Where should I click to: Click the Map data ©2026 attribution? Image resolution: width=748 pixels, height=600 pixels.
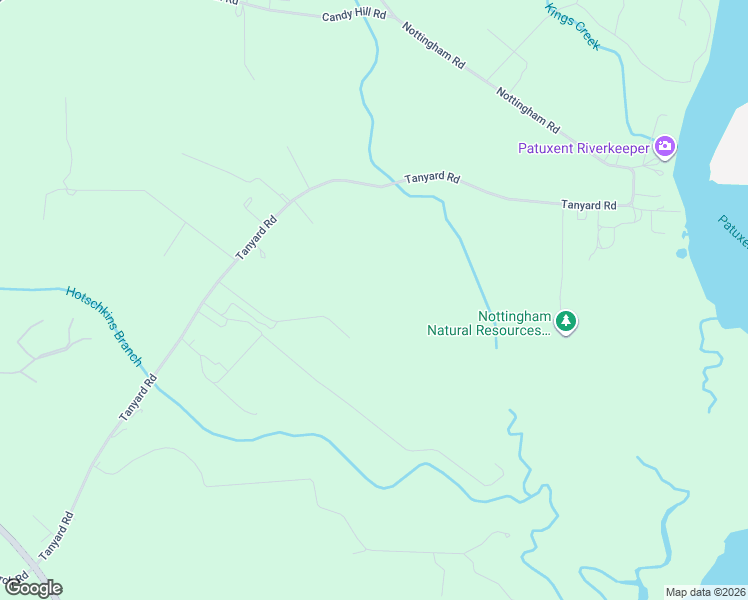pos(705,592)
